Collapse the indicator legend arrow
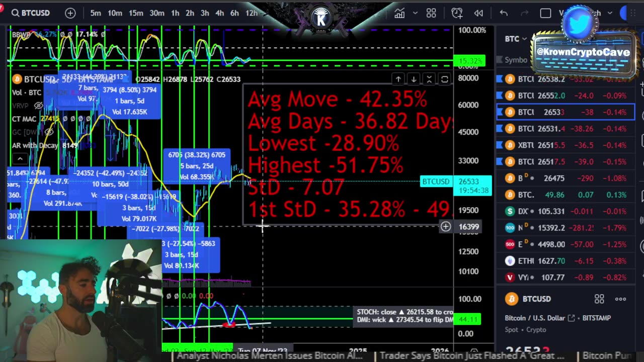The height and width of the screenshot is (362, 644). point(20,159)
